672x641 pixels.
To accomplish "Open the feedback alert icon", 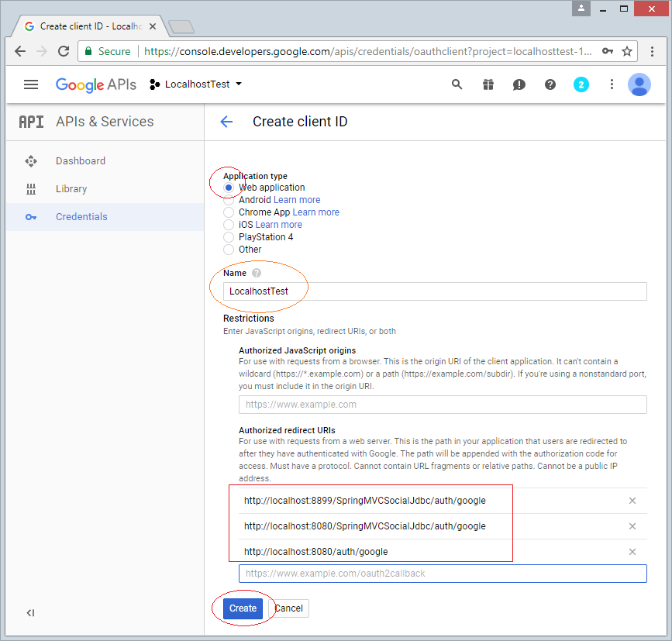I will [519, 84].
